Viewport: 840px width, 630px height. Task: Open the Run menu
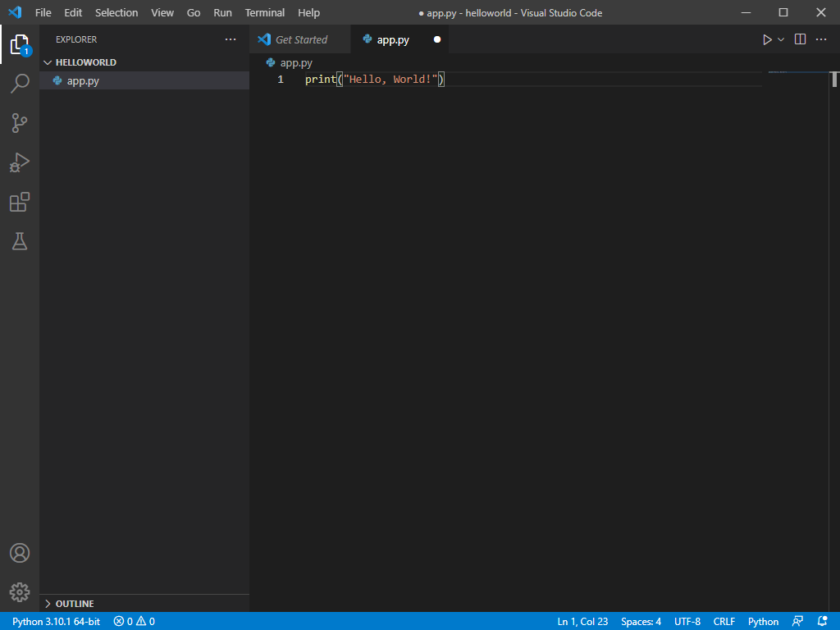click(223, 12)
